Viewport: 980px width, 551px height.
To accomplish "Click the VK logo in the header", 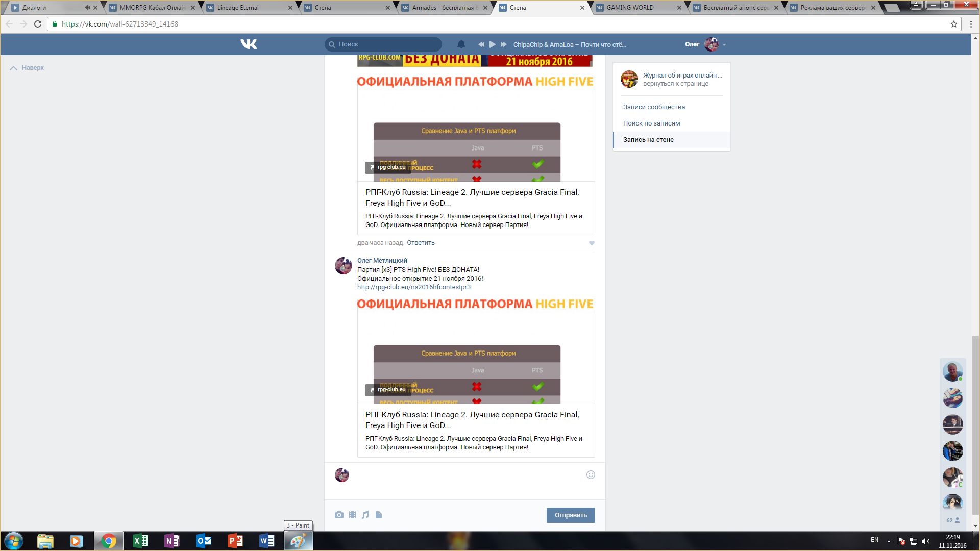I will (x=249, y=44).
